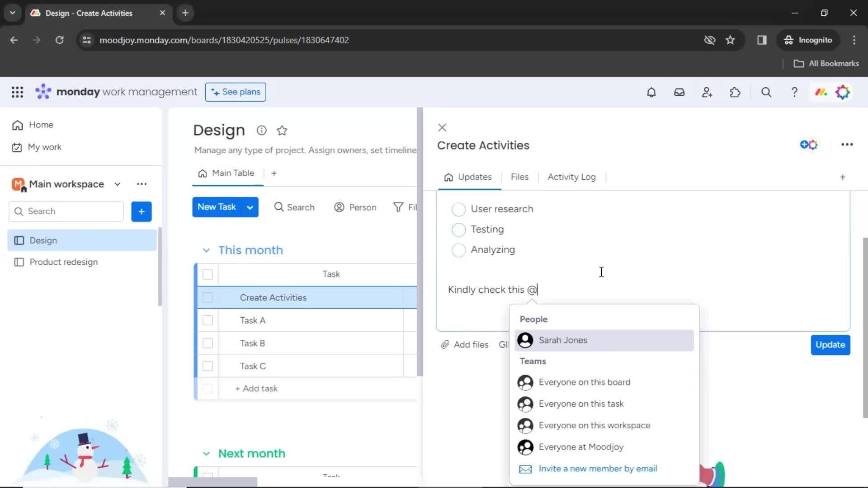The image size is (868, 488).
Task: Toggle the Testing checkbox
Action: point(459,230)
